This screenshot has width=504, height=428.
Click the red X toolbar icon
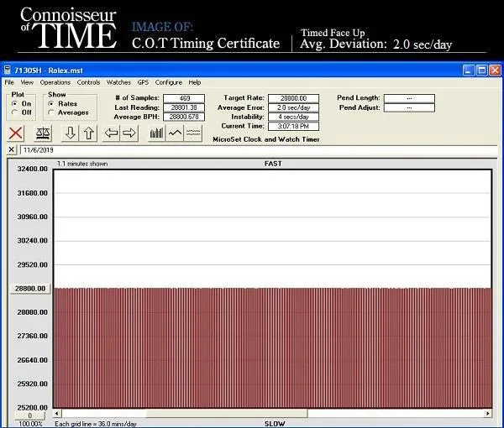pos(15,133)
